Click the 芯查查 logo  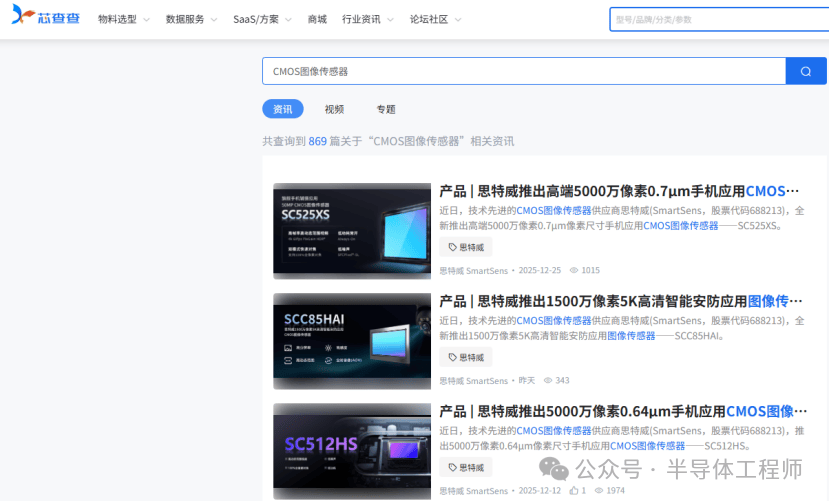pos(45,16)
